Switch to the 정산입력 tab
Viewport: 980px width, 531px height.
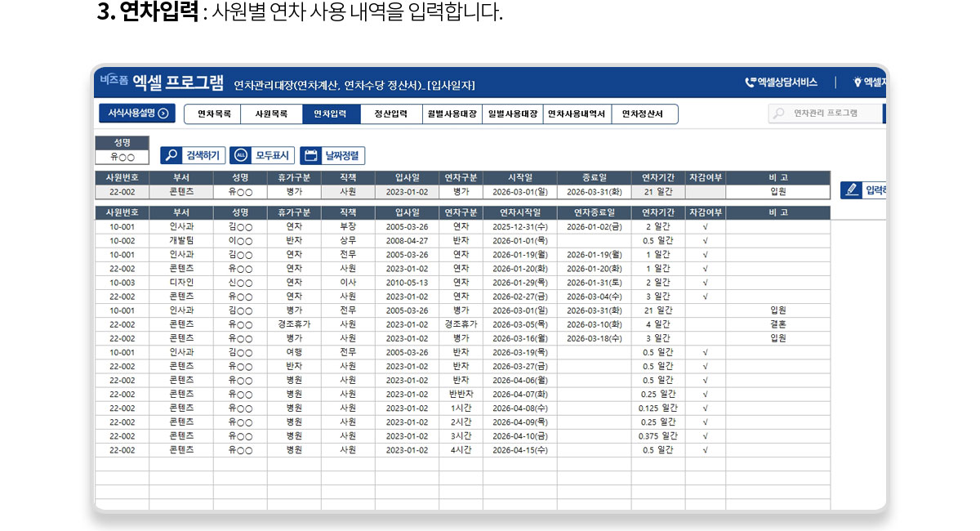pos(390,114)
